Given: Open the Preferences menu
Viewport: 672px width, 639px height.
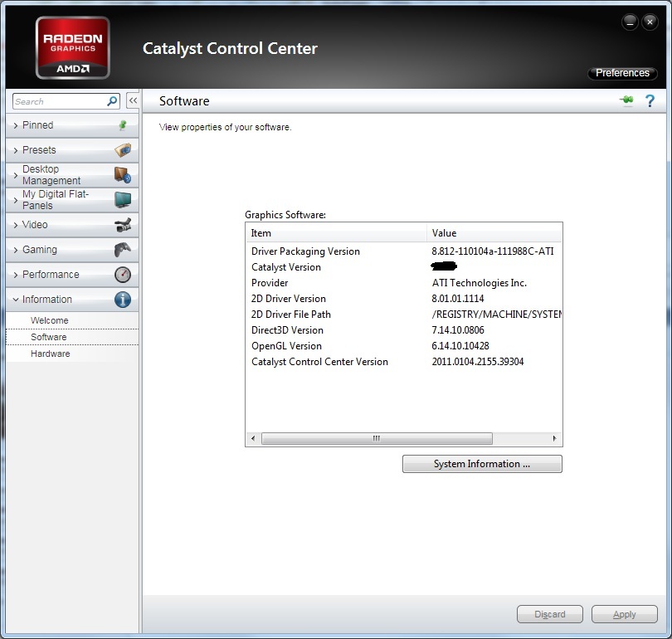Looking at the screenshot, I should point(622,73).
